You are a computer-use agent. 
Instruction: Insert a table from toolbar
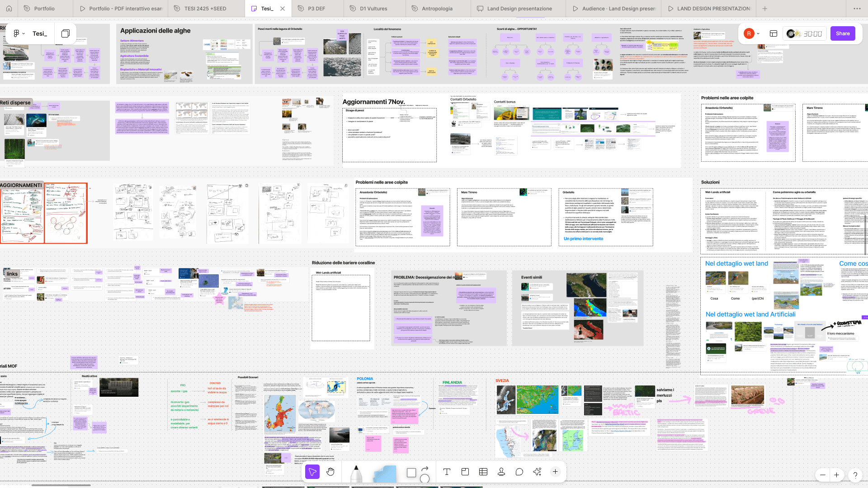tap(483, 472)
